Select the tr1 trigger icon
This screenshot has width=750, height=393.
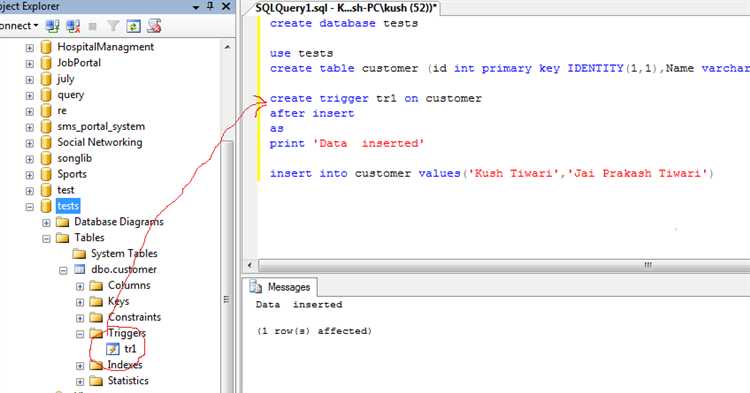(x=113, y=349)
